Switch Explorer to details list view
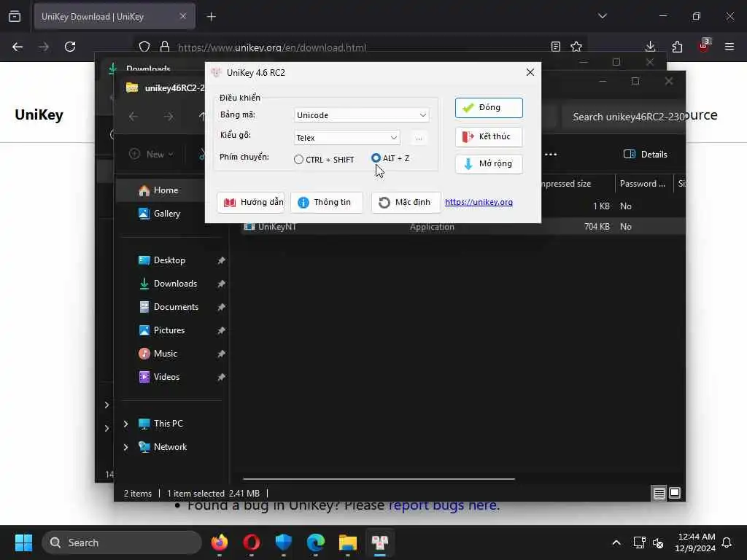Image resolution: width=747 pixels, height=560 pixels. [659, 494]
